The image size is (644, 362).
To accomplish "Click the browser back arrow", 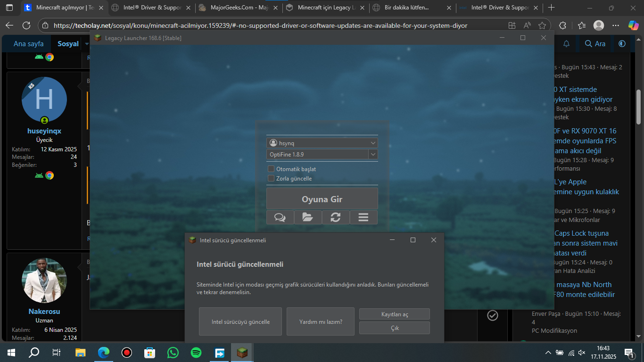I will coord(9,25).
